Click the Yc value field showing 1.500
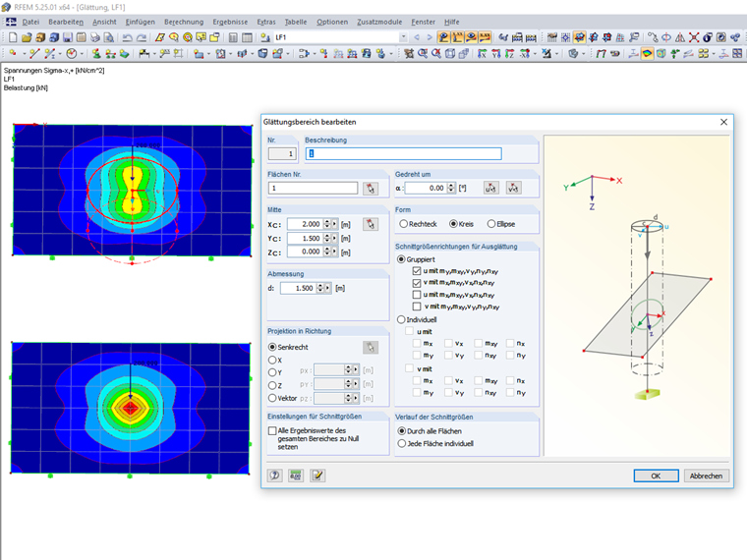Viewport: 747px width, 560px height. (x=305, y=238)
